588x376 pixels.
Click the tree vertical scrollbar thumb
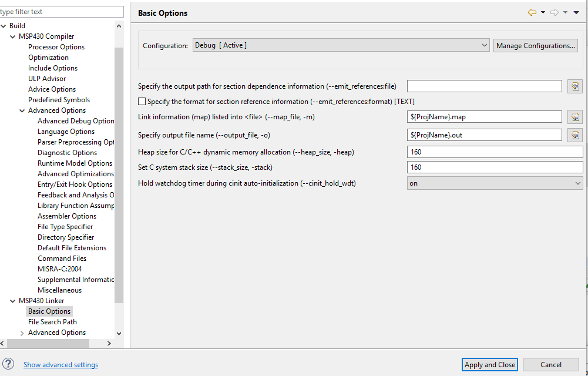click(119, 175)
